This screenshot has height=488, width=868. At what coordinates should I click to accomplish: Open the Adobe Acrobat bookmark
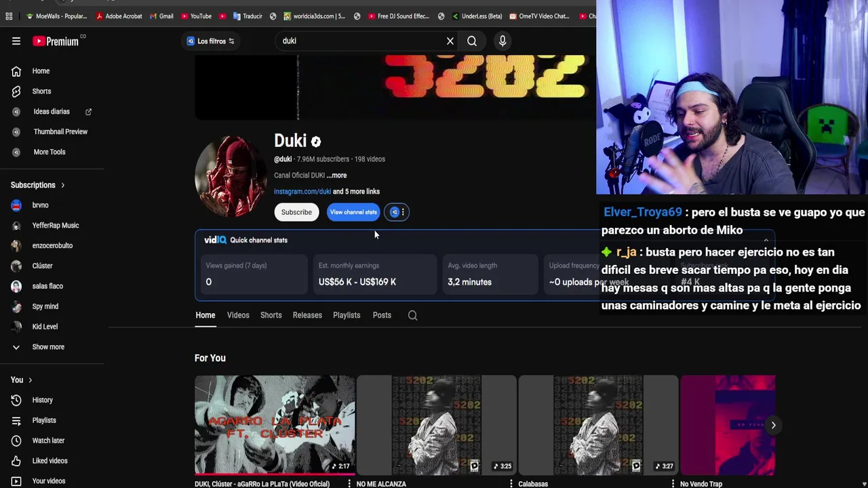(x=119, y=16)
